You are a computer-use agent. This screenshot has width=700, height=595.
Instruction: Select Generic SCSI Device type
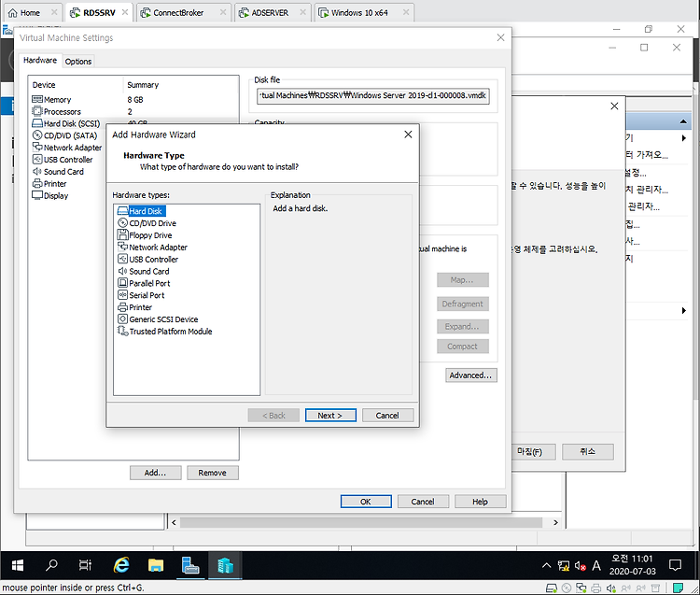(158, 319)
